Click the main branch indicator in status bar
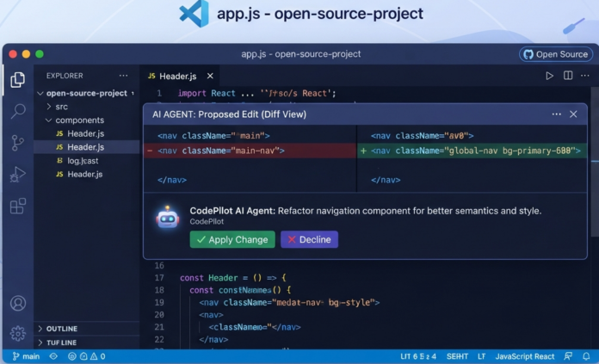The width and height of the screenshot is (599, 364). (26, 356)
